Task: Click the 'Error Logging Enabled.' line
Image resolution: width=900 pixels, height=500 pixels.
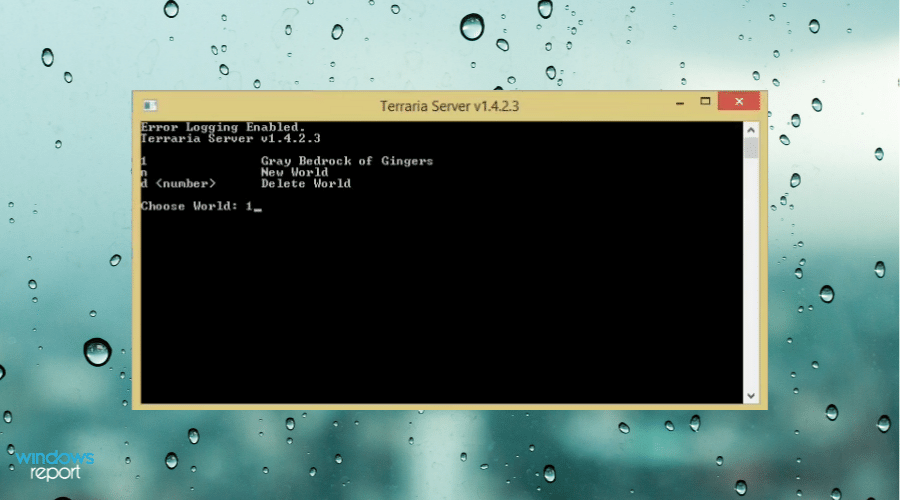Action: point(223,127)
